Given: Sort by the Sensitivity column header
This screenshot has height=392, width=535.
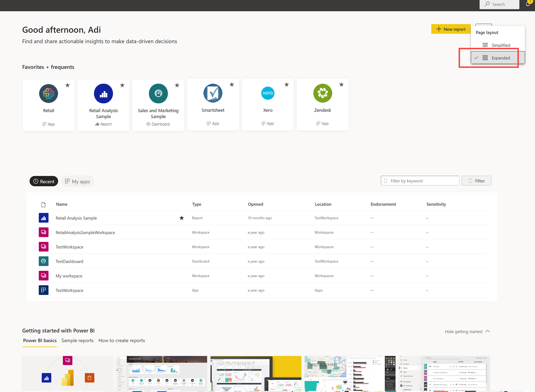Looking at the screenshot, I should click(436, 204).
